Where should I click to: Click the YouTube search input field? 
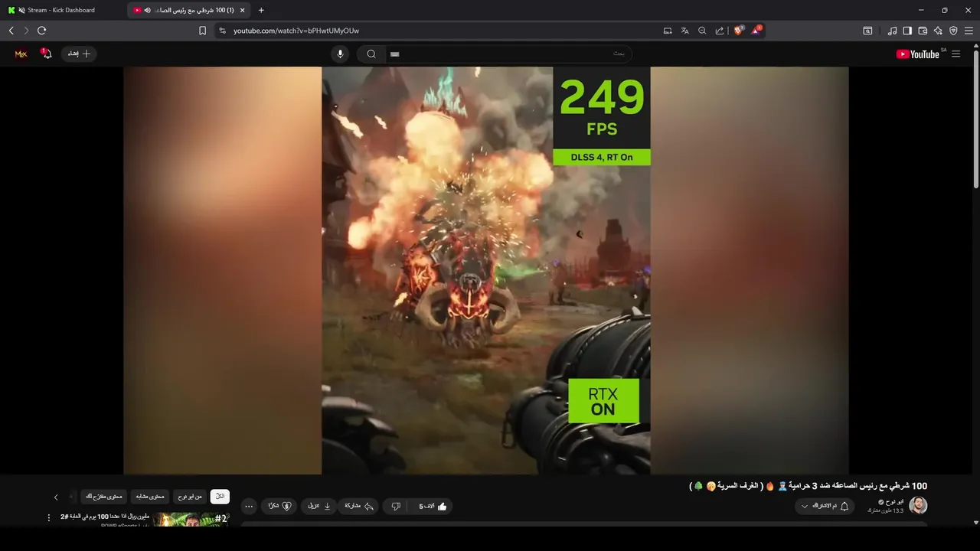[508, 54]
